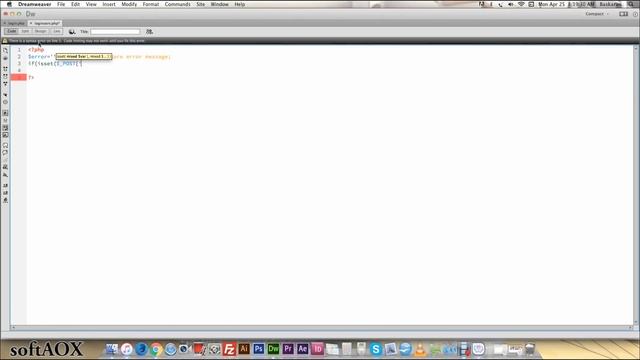Open the Edit menu

[x=75, y=4]
